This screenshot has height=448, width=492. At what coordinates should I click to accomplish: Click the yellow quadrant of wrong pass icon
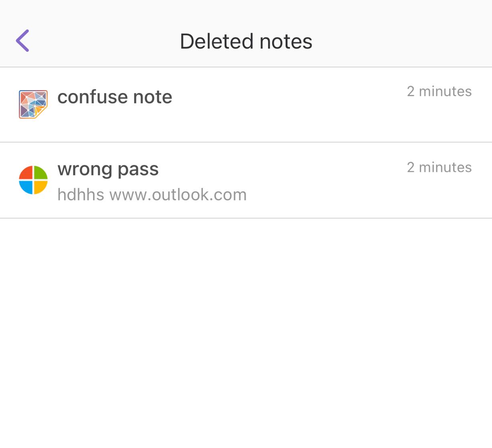point(40,187)
